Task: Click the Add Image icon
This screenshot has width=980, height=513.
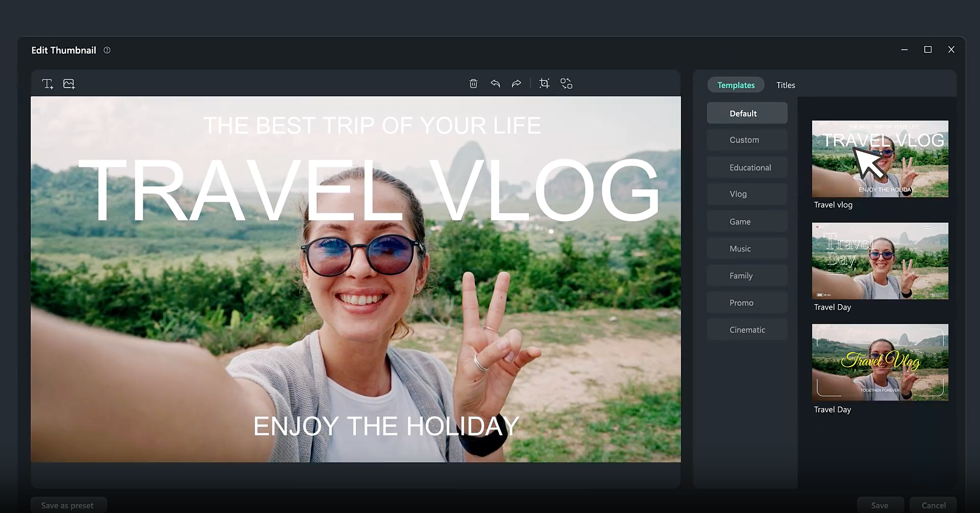Action: [69, 84]
